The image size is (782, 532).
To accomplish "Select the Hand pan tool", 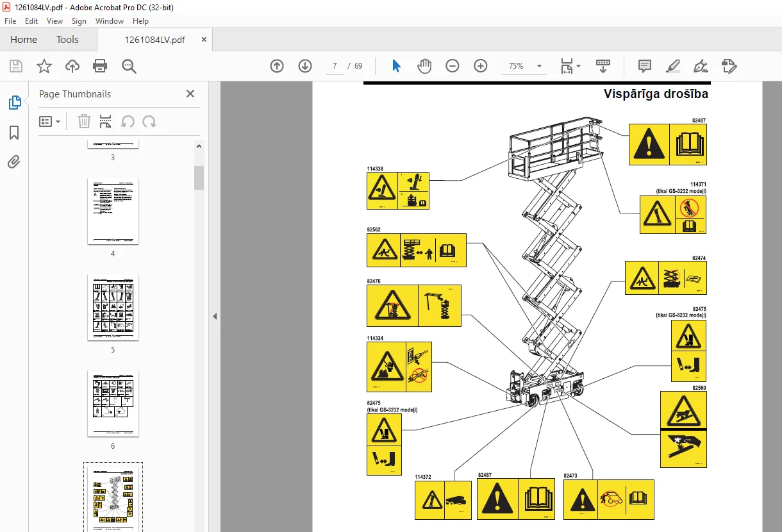I will 424,66.
